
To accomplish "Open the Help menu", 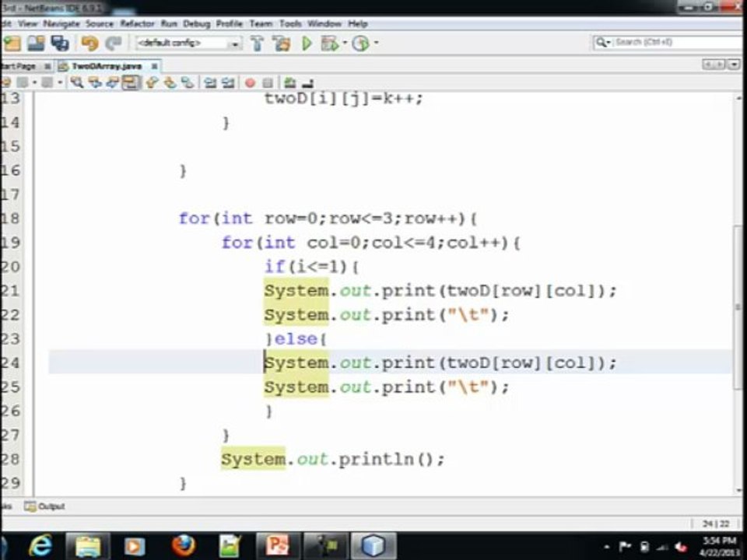I will 357,23.
